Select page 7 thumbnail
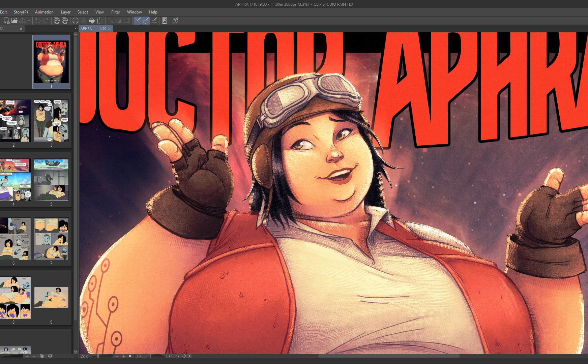Viewport: 588px width, 364px height. (x=51, y=239)
